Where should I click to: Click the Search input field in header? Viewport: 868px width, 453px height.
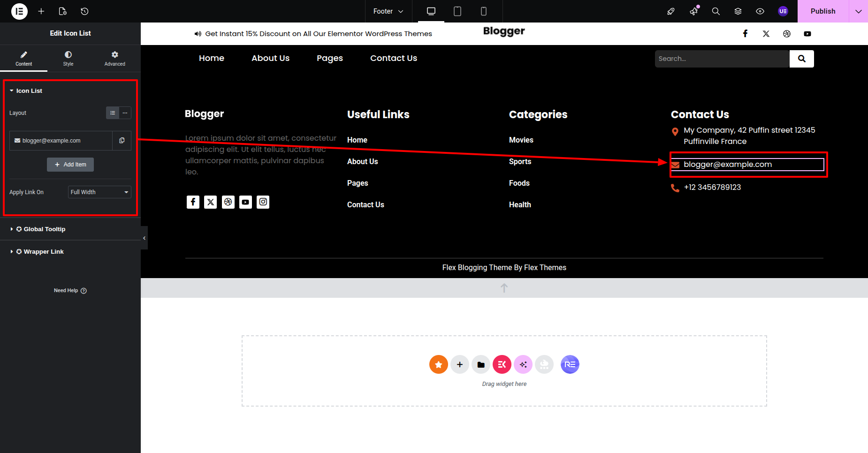tap(722, 59)
